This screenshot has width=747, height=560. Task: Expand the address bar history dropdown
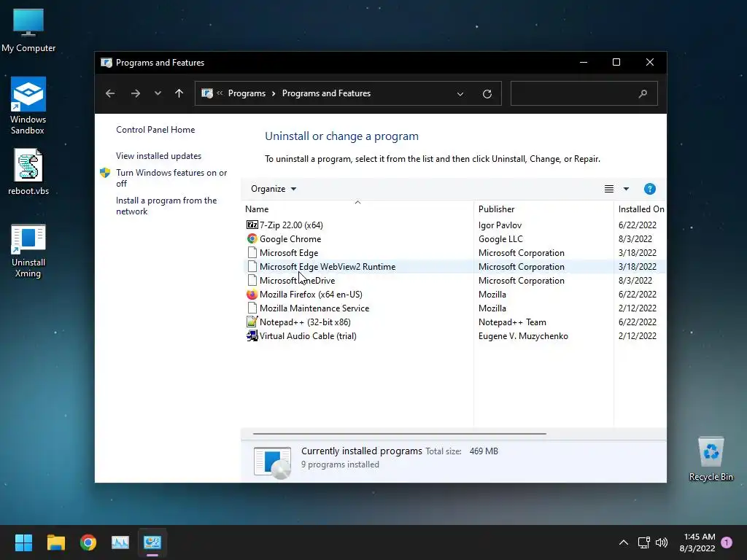point(460,94)
